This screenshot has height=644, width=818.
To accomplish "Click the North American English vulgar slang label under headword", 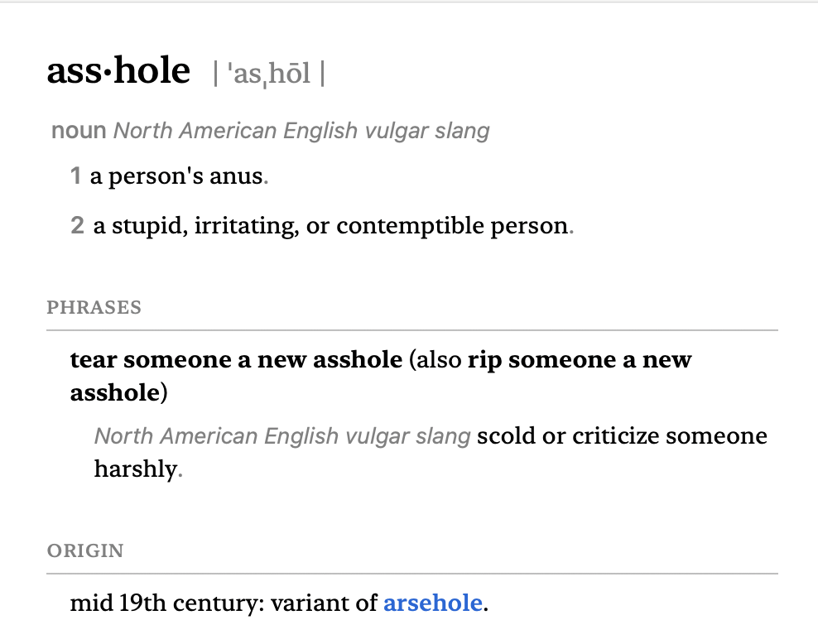I will (x=301, y=131).
